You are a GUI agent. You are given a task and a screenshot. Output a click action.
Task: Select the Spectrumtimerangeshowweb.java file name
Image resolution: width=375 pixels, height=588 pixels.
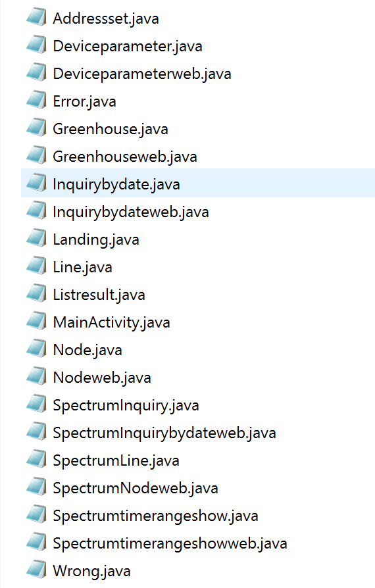170,544
